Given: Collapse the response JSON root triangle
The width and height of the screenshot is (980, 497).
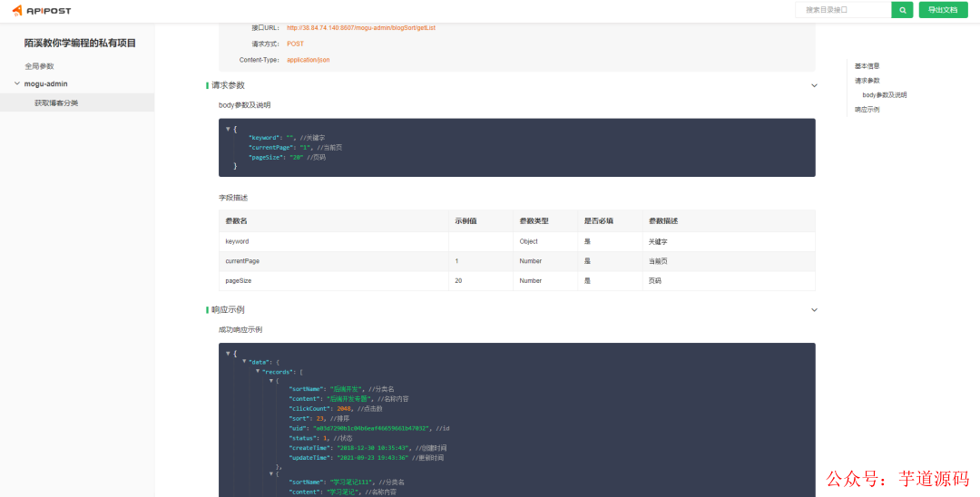Looking at the screenshot, I should (x=228, y=353).
